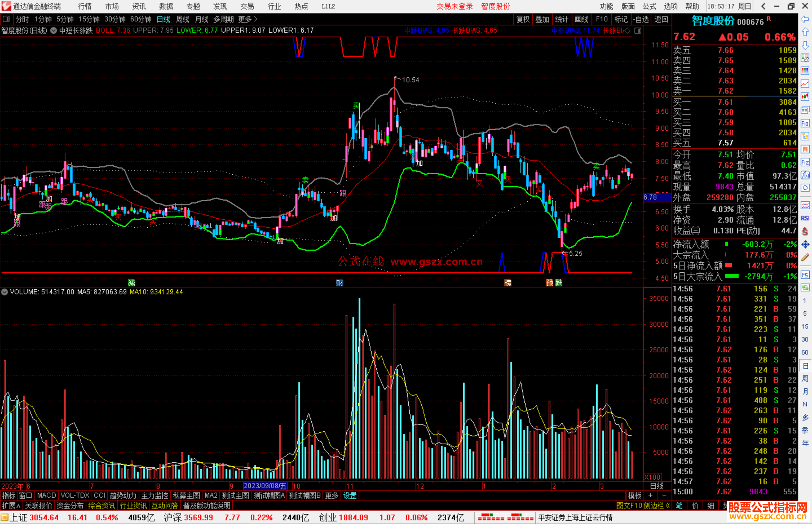The image size is (812, 524).
Task: Click the F10 sidebar icon
Action: 805,123
